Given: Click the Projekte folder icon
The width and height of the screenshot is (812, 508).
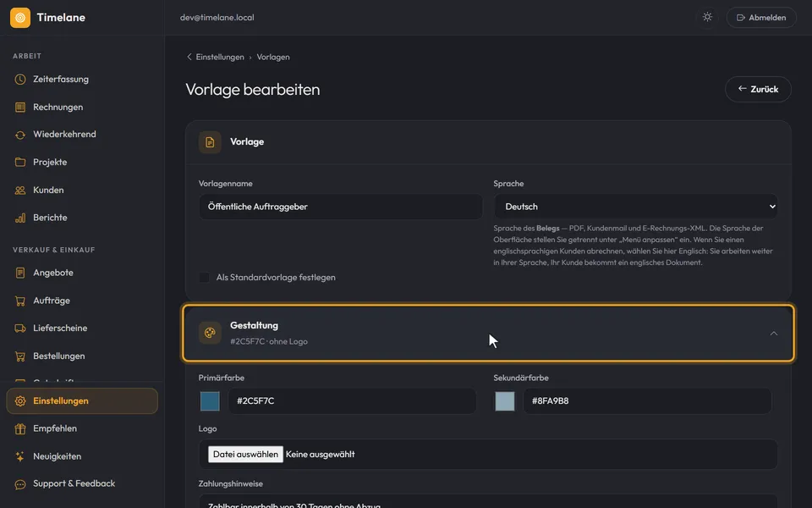Looking at the screenshot, I should coord(20,163).
